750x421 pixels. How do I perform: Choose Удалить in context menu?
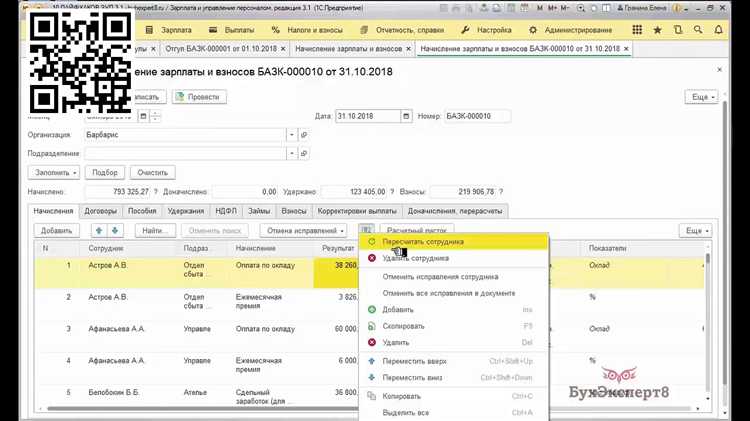[x=453, y=343]
